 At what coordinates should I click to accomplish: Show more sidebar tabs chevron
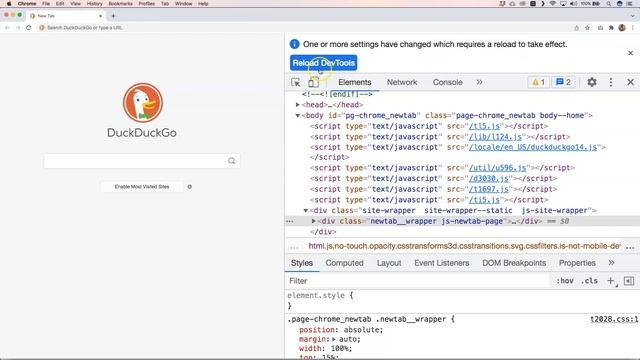611,263
